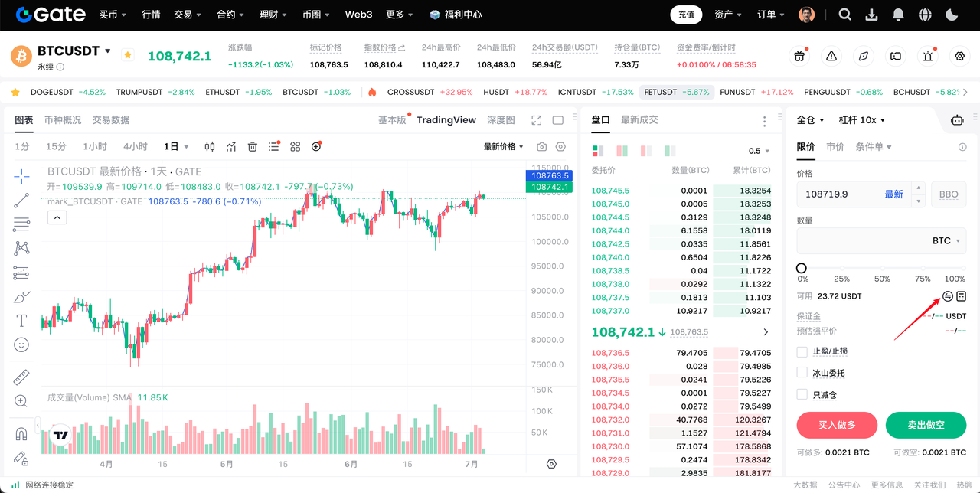Click the 买入做多 button

coord(837,425)
